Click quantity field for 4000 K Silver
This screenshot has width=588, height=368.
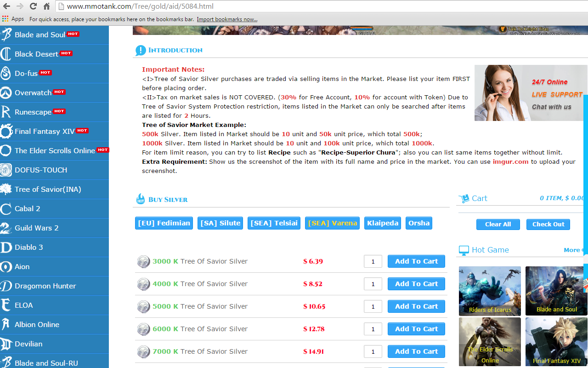click(x=373, y=284)
